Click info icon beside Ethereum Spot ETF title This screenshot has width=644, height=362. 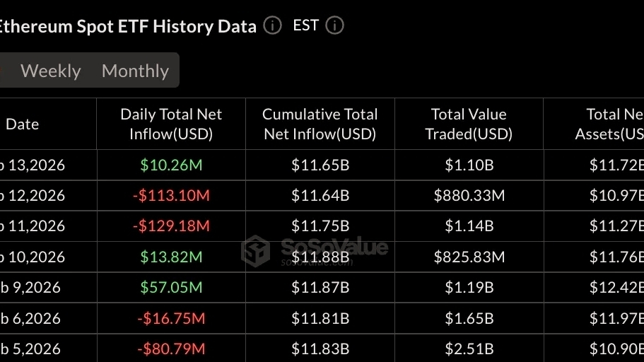click(272, 26)
